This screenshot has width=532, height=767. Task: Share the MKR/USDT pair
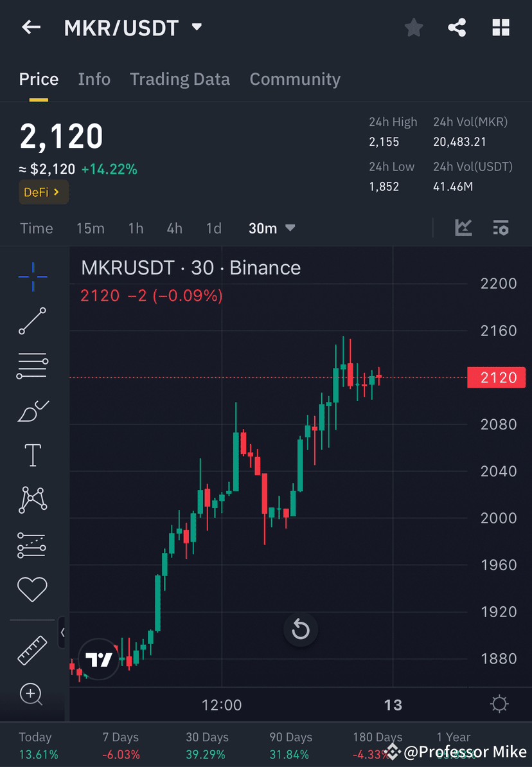point(457,27)
